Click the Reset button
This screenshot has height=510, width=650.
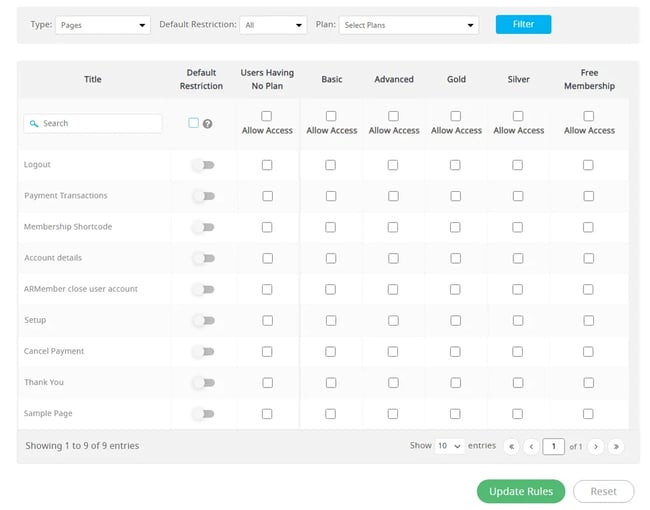click(x=604, y=491)
